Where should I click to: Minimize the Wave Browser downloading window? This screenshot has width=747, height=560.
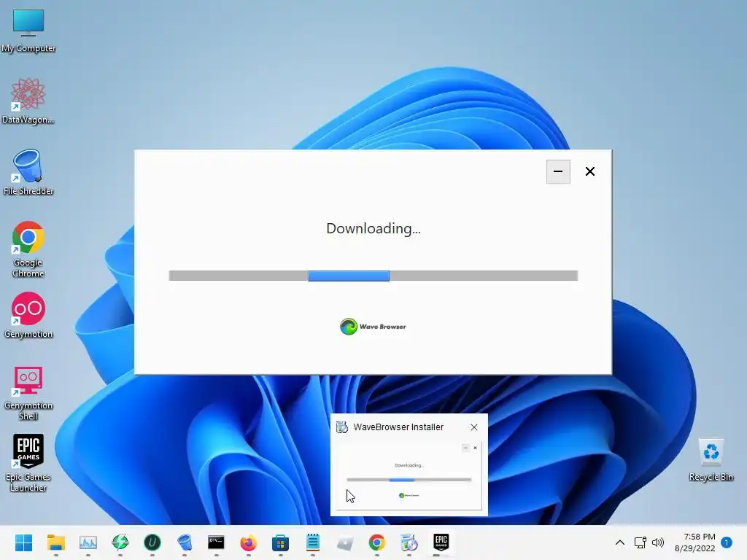coord(558,171)
